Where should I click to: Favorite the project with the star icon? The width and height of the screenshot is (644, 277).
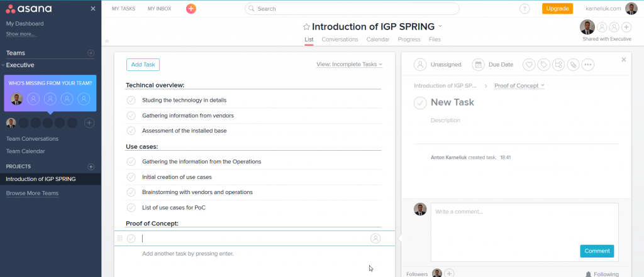[x=306, y=27]
